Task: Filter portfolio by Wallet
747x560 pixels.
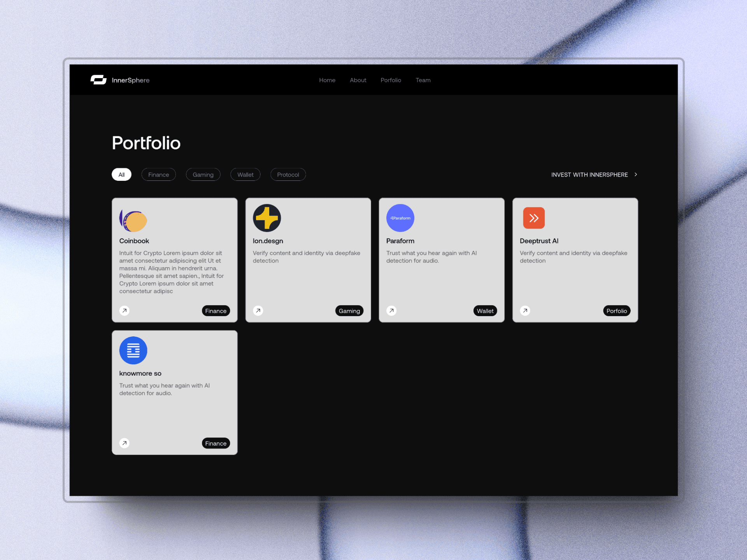Action: pos(245,175)
